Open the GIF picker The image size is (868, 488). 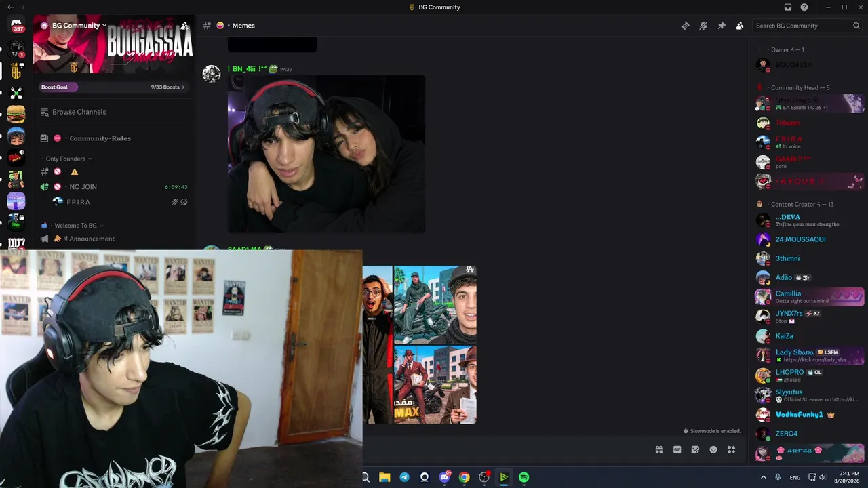click(677, 449)
